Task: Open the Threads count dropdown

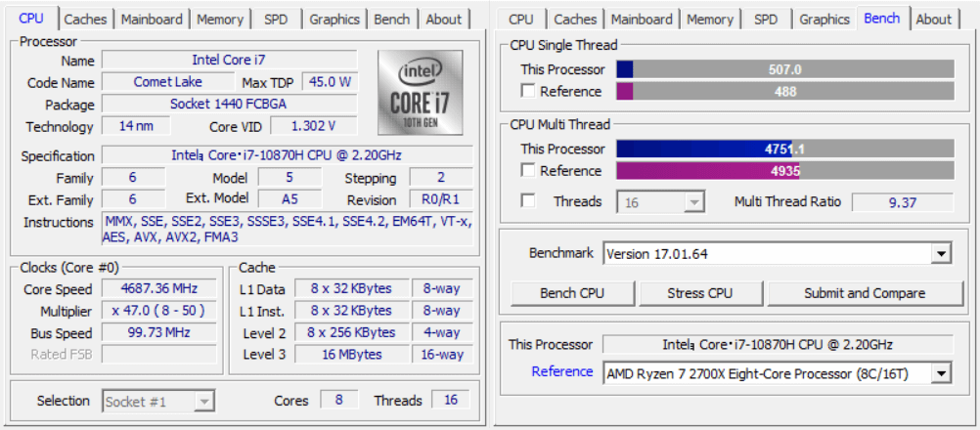Action: tap(693, 202)
